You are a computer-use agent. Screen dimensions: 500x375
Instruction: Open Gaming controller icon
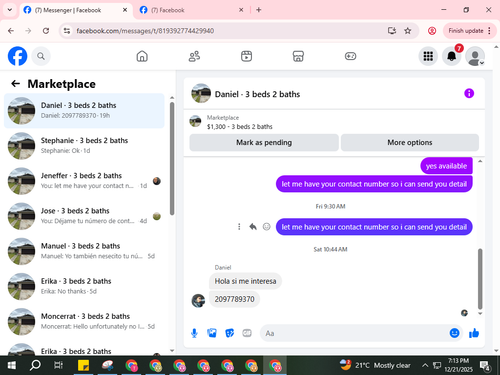click(x=350, y=56)
